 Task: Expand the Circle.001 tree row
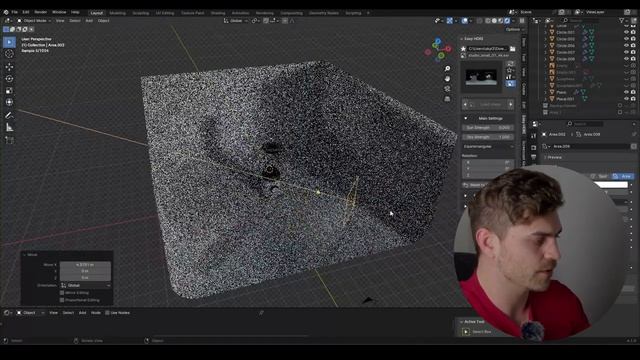(546, 32)
